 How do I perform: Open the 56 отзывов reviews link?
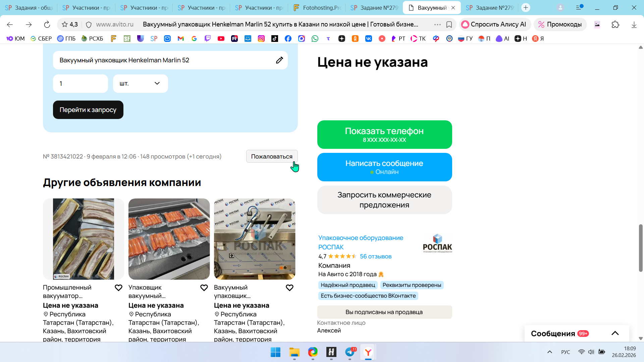[375, 256]
